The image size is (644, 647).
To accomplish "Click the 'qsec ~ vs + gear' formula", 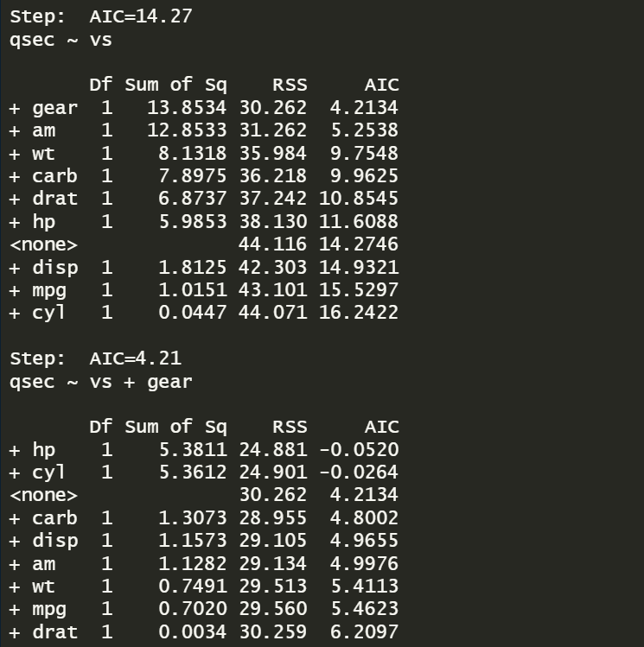I will [x=100, y=381].
